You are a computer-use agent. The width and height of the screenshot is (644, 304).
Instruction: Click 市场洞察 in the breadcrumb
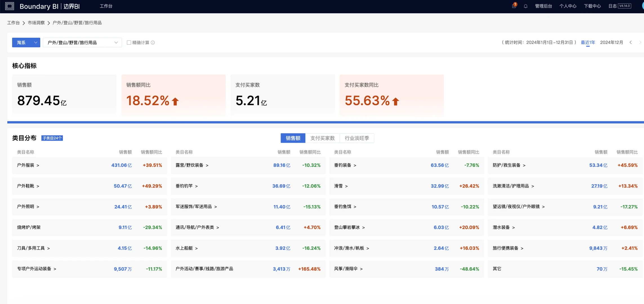pyautogui.click(x=36, y=23)
